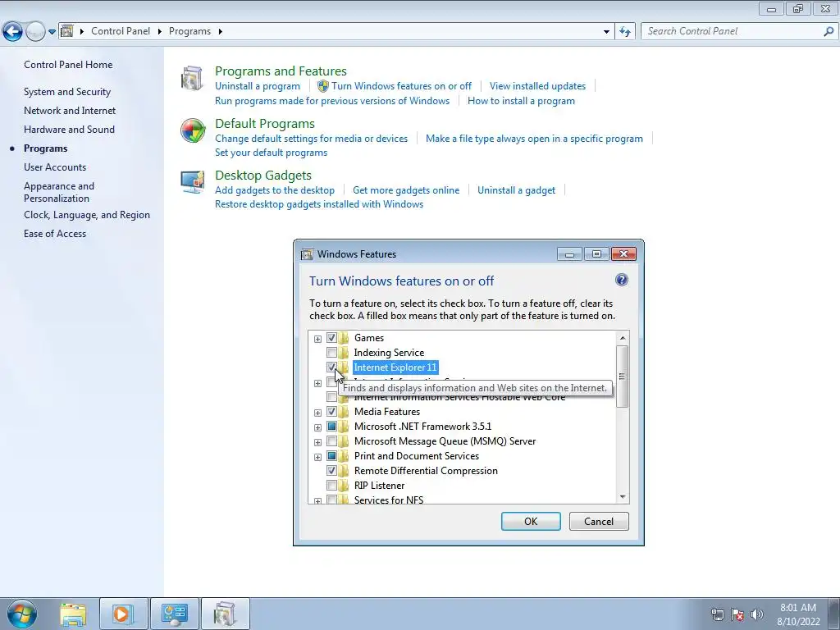Open the Clock, Language, and Region category
The image size is (840, 630).
(x=87, y=215)
